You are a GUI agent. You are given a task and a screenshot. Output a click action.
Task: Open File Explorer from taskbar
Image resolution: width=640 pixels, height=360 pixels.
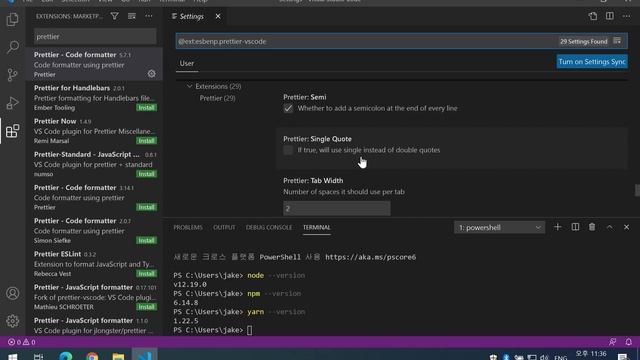118,356
